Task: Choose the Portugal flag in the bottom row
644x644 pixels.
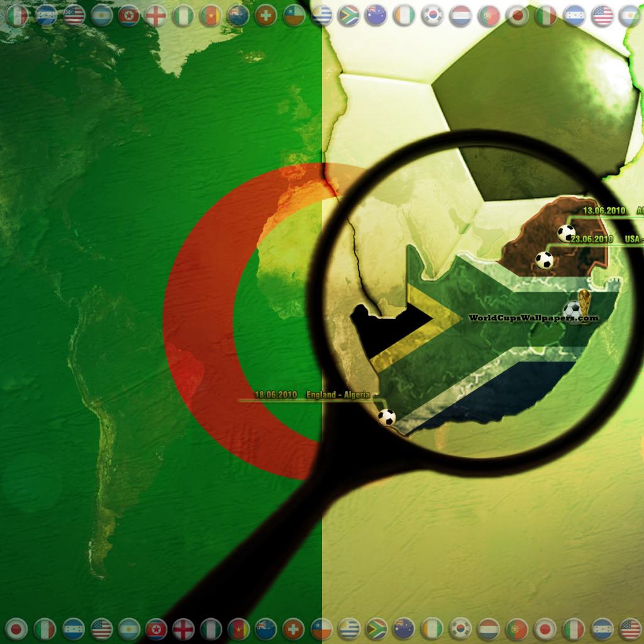Action: [x=516, y=628]
